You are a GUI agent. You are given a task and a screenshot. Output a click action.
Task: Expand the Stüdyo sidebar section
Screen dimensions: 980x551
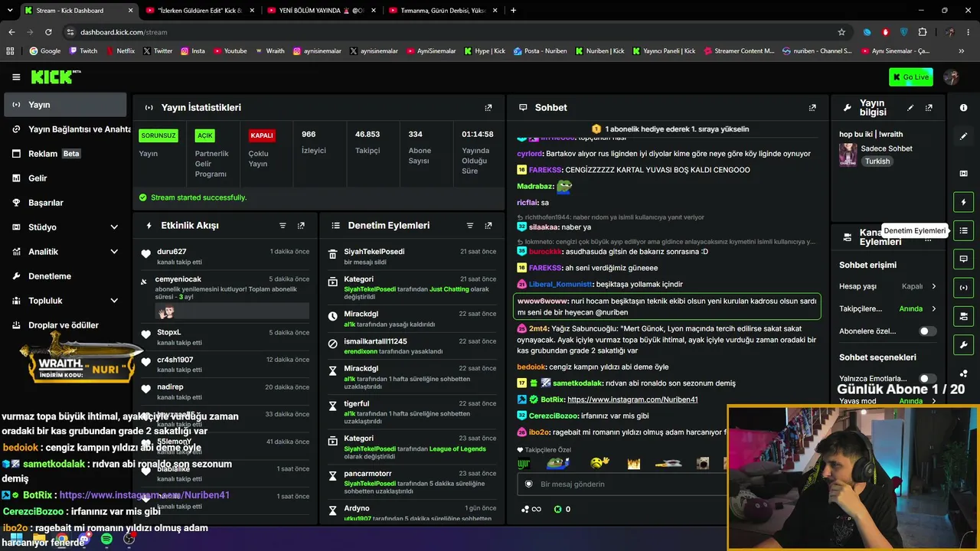(114, 227)
